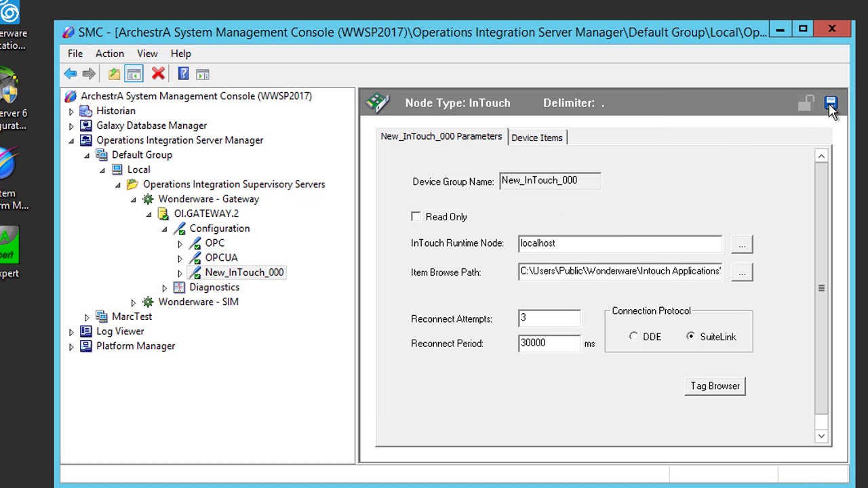Click the Wonderware - SIM gear icon
This screenshot has height=488, width=868.
point(148,302)
